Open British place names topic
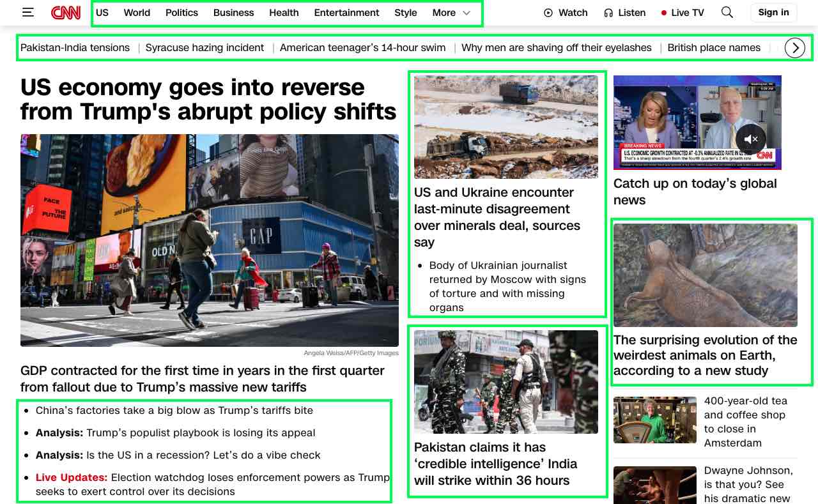 [x=714, y=48]
